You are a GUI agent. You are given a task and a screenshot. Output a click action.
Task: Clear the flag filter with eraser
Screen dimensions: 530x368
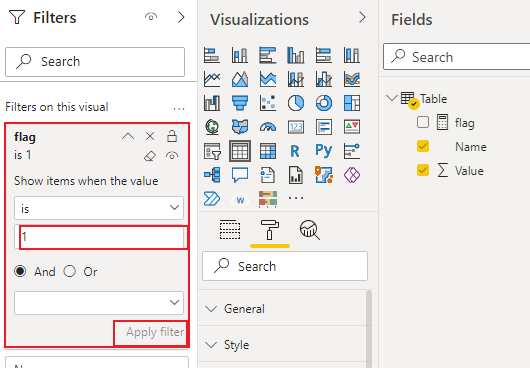click(x=150, y=156)
